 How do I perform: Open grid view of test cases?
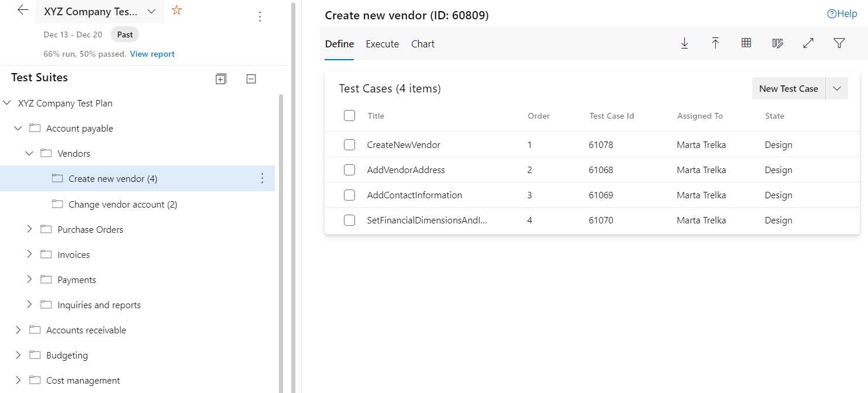coord(746,43)
